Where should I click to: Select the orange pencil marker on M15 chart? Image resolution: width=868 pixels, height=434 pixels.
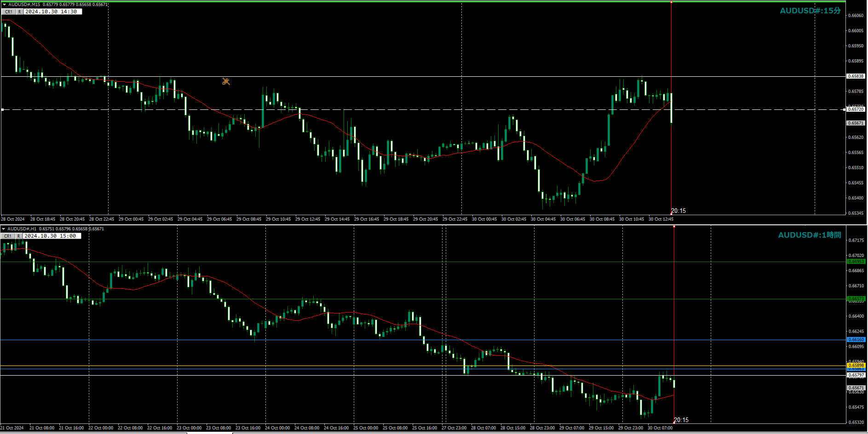[x=226, y=81]
